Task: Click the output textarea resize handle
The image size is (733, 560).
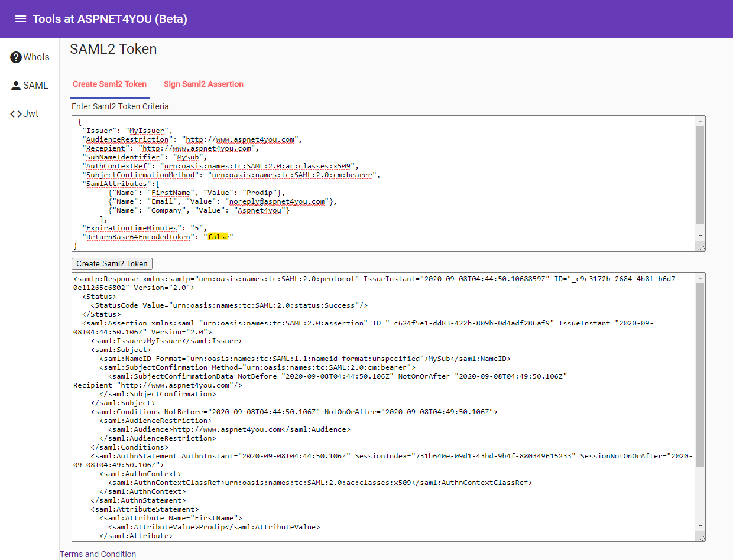Action: pos(701,536)
